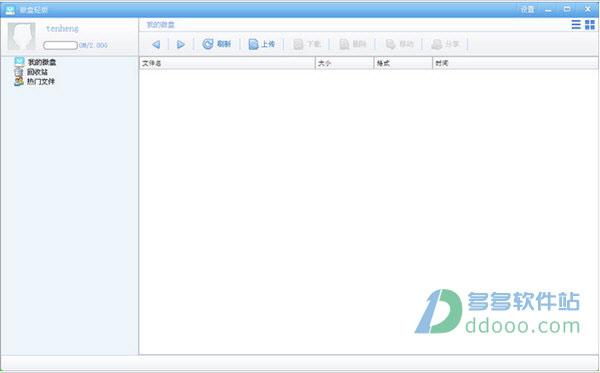The width and height of the screenshot is (600, 373).
Task: Click the greyed-out move (移动) button
Action: point(399,44)
